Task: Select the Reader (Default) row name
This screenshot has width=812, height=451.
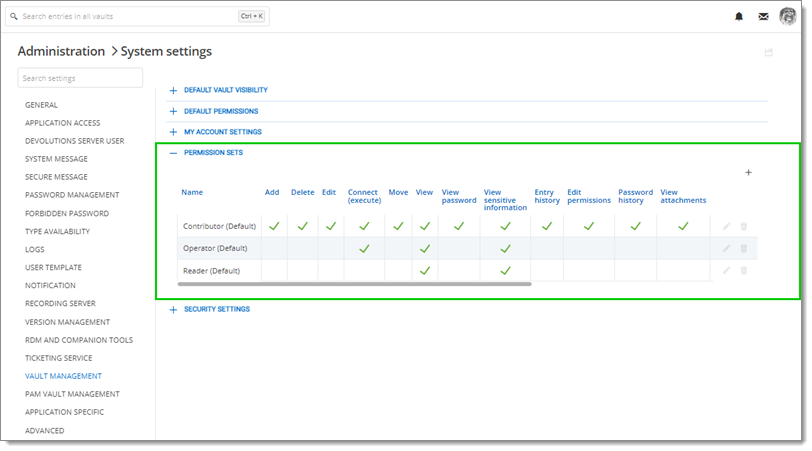Action: (x=211, y=271)
